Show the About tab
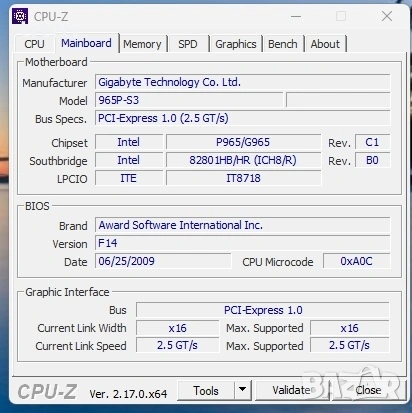Screen dimensions: 412x413 (x=325, y=44)
